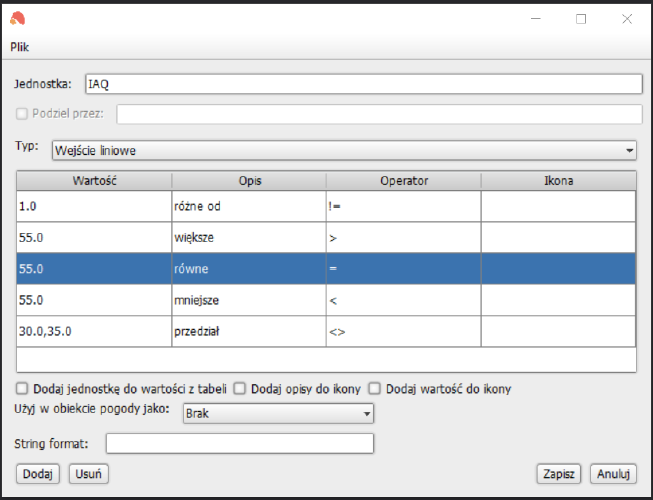653x500 pixels.
Task: Click the Jednostka field containing IAQ
Action: click(364, 84)
